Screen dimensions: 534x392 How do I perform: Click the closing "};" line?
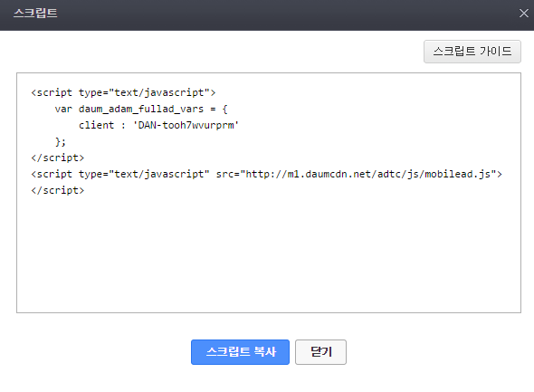(61, 141)
